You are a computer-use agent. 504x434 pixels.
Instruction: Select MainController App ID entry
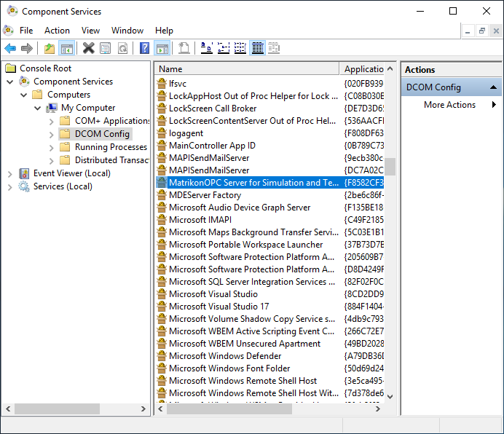(x=212, y=146)
